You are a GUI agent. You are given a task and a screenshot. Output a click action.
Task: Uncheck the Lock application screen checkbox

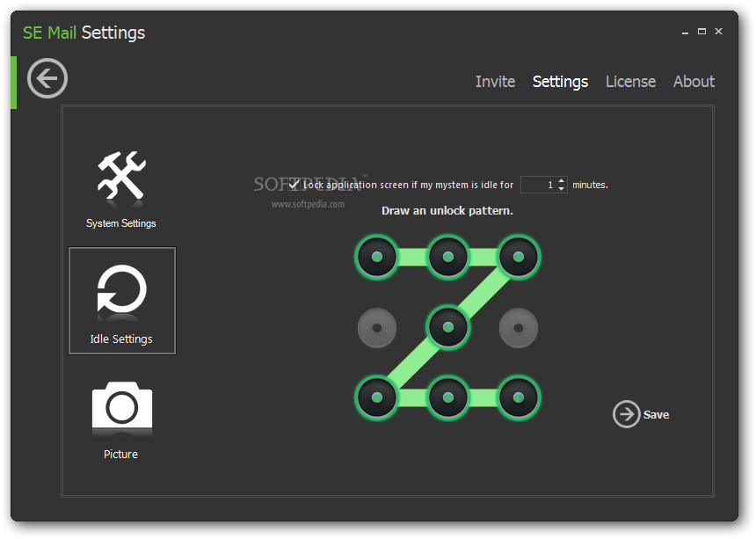[x=294, y=184]
